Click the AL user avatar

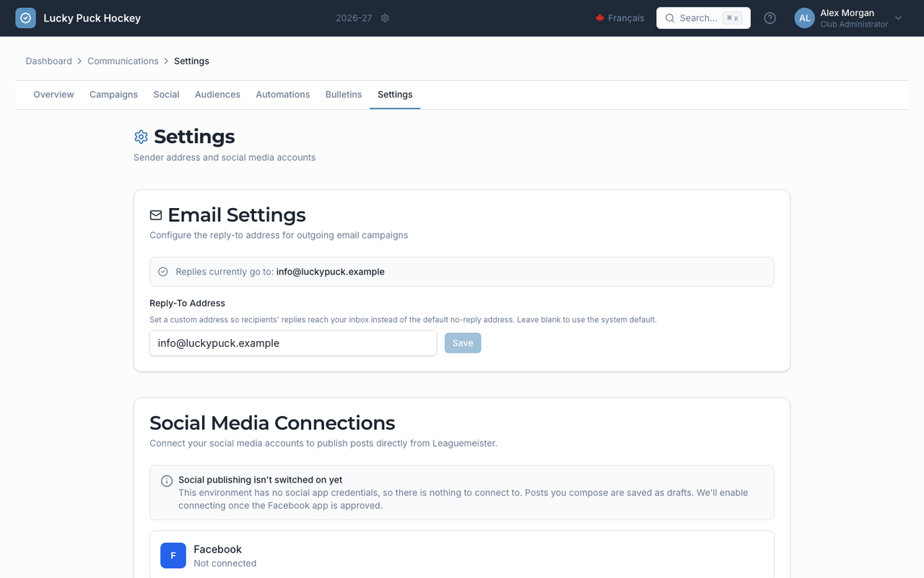(805, 18)
